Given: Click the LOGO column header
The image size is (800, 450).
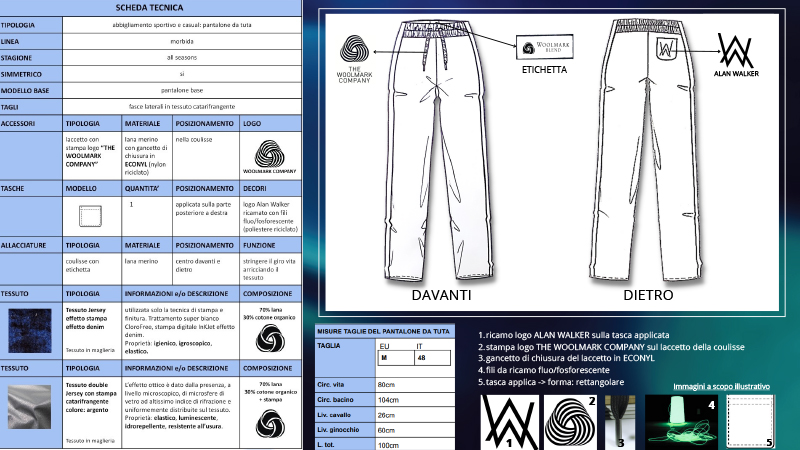Looking at the screenshot, I should [x=252, y=123].
